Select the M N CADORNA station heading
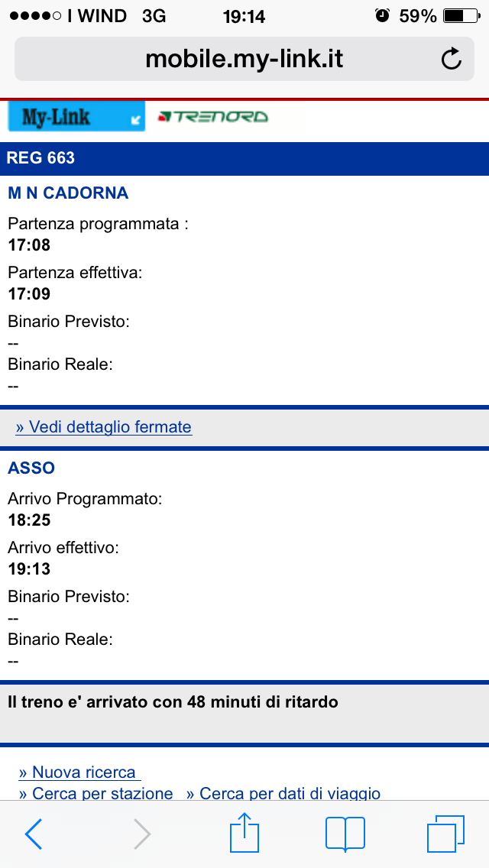 [68, 193]
